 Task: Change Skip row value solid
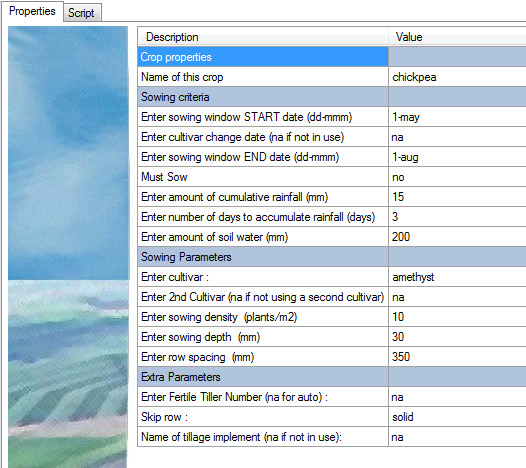pyautogui.click(x=457, y=417)
